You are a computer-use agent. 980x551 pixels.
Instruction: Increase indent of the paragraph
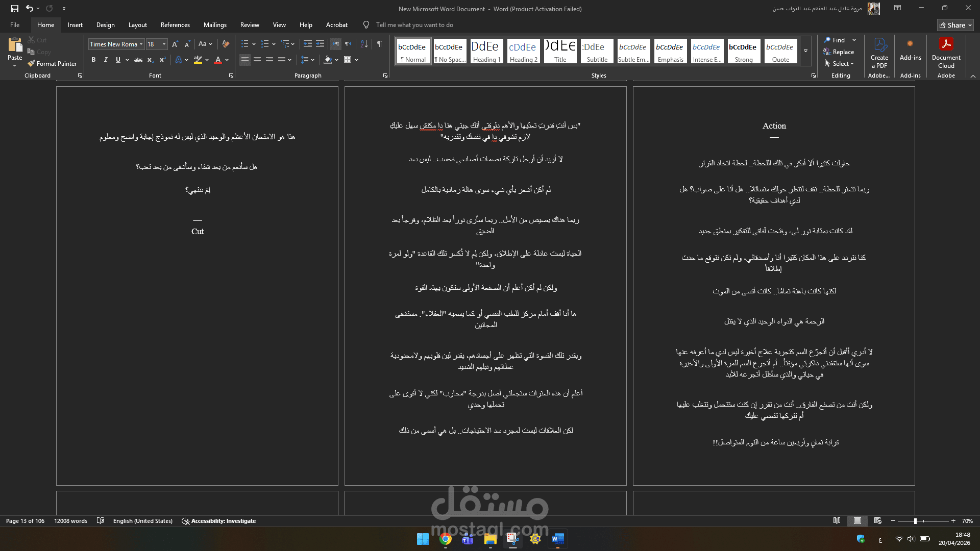[x=320, y=44]
